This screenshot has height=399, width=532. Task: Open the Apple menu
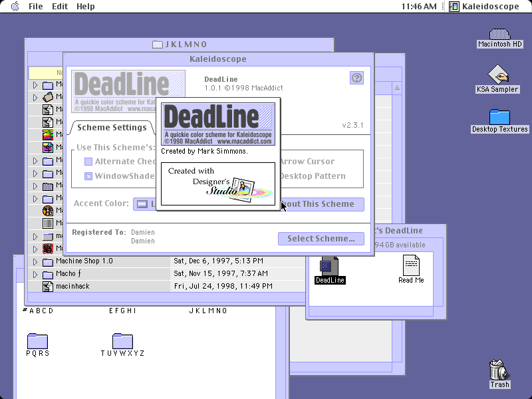pos(15,6)
